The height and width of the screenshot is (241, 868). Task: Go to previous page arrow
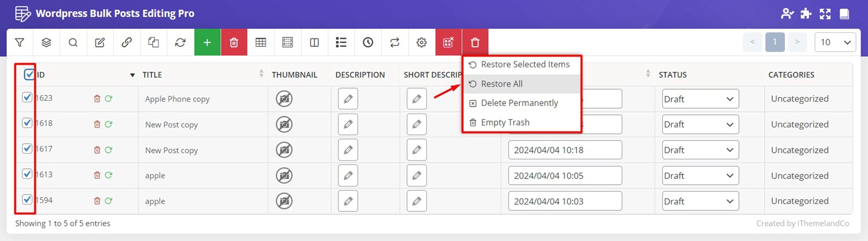click(752, 42)
